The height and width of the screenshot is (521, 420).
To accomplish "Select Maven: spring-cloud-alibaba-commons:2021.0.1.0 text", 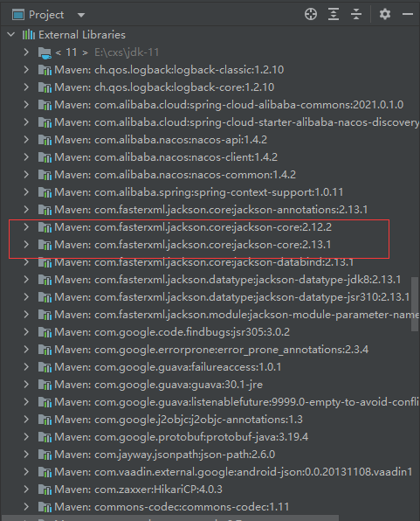I will coord(229,105).
